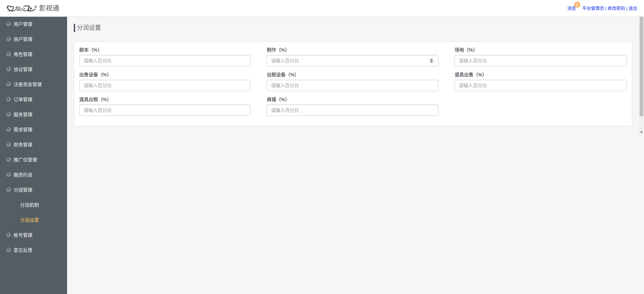Screen dimensions: 644x294
Task: Click 退出 to log out
Action: [x=633, y=8]
